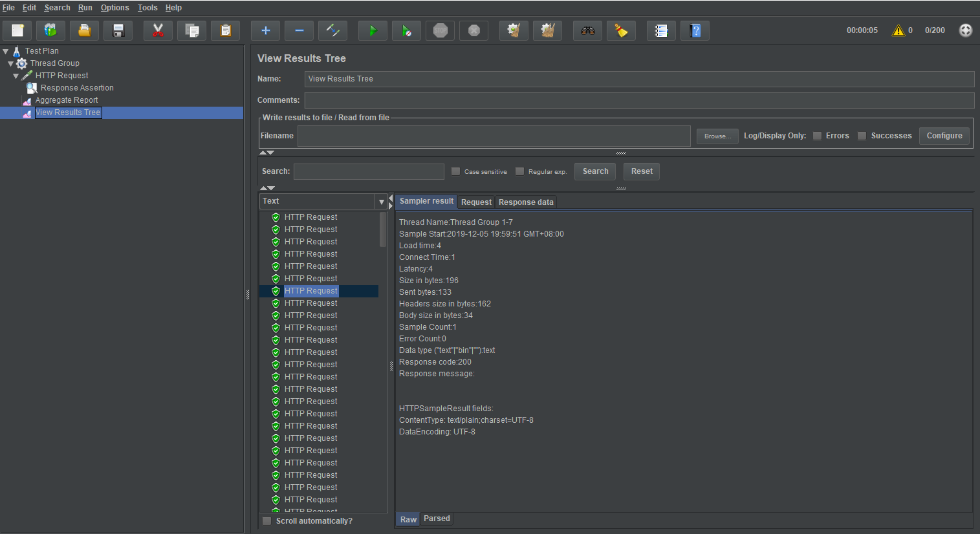Switch to the Request tab
This screenshot has height=534, width=980.
pyautogui.click(x=476, y=202)
